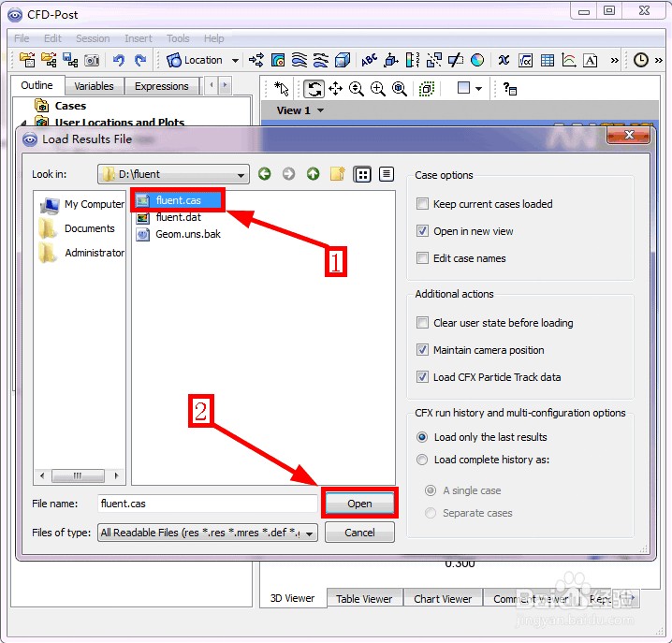This screenshot has width=672, height=643.
Task: Click the sidebar horizontal scrollbar thumb
Action: (x=78, y=475)
